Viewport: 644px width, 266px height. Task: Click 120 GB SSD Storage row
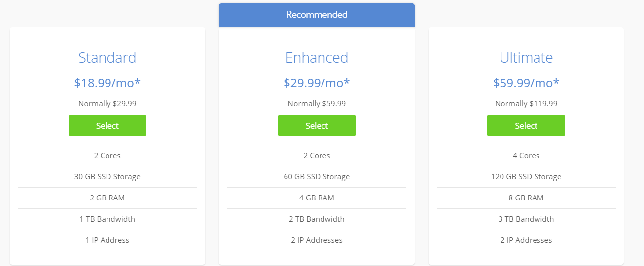(526, 177)
